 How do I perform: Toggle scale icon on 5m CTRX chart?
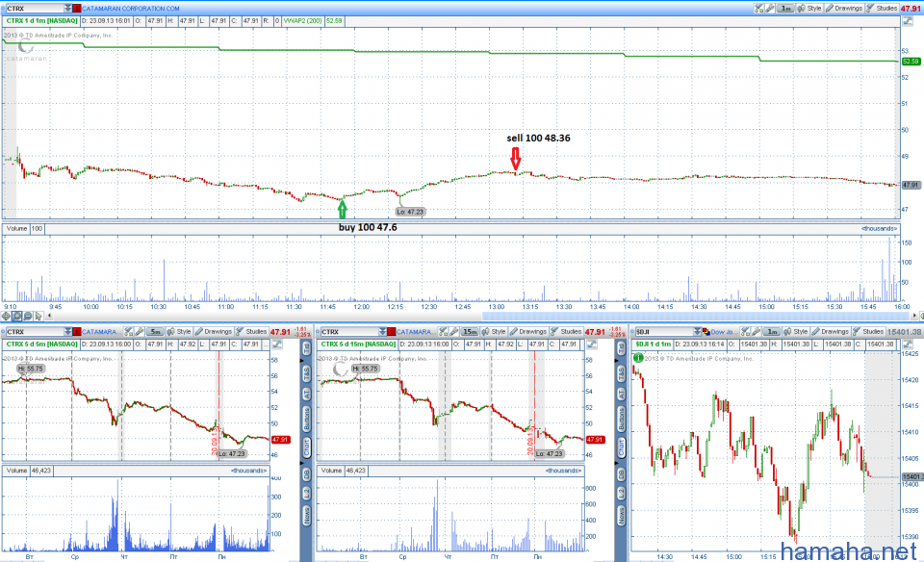coord(276,345)
